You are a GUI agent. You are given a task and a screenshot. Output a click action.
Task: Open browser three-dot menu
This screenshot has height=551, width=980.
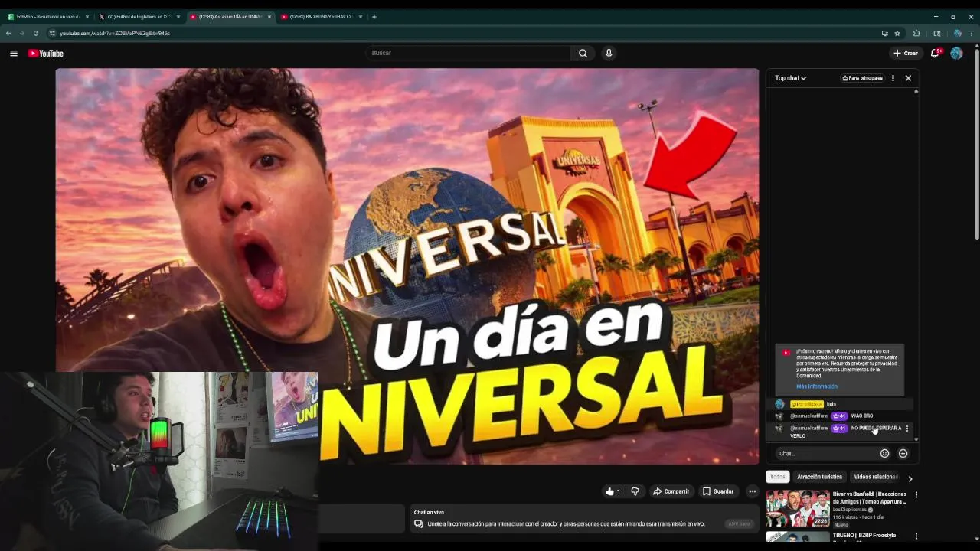point(972,33)
